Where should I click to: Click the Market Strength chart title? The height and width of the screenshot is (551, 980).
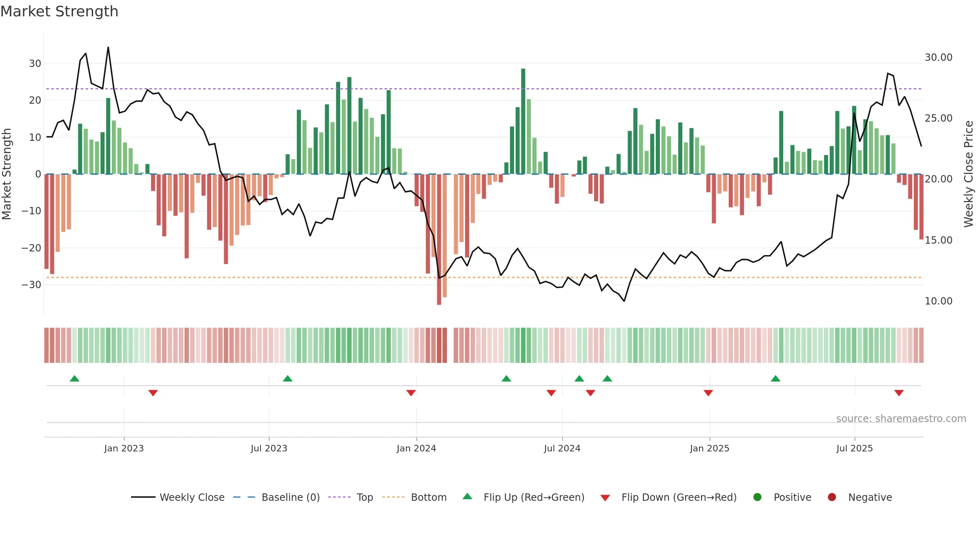coord(59,11)
